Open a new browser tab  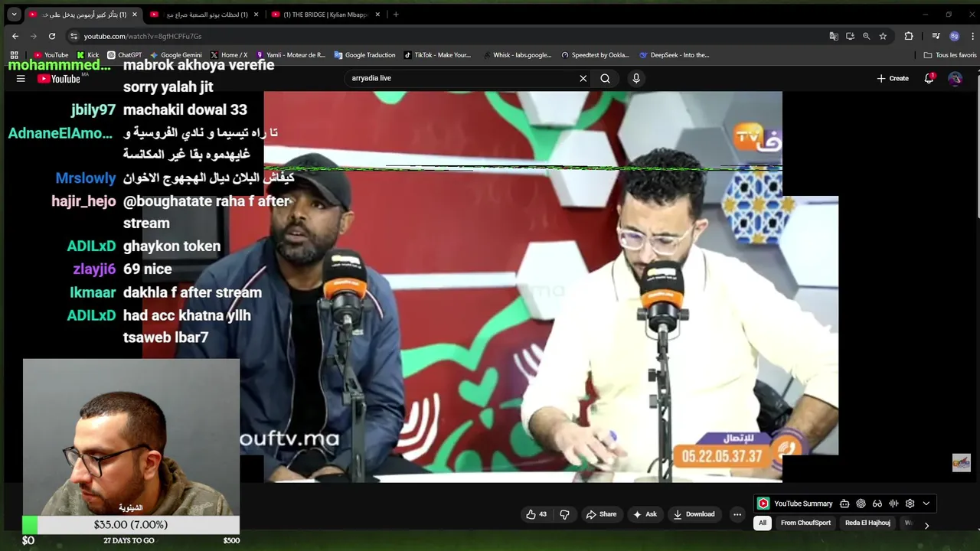(396, 15)
